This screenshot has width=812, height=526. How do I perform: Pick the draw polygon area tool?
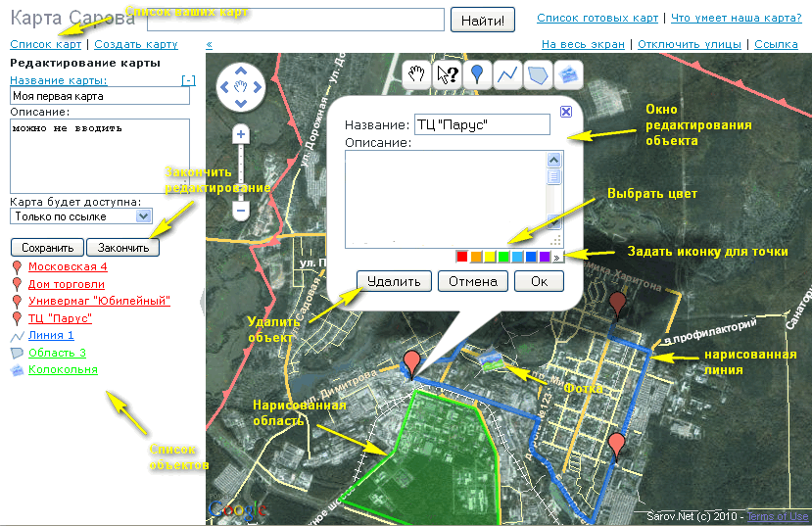click(537, 73)
